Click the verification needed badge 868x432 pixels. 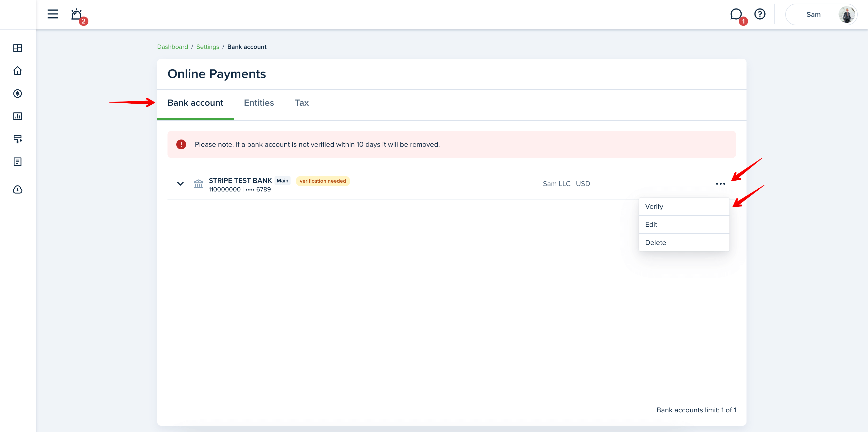point(323,181)
